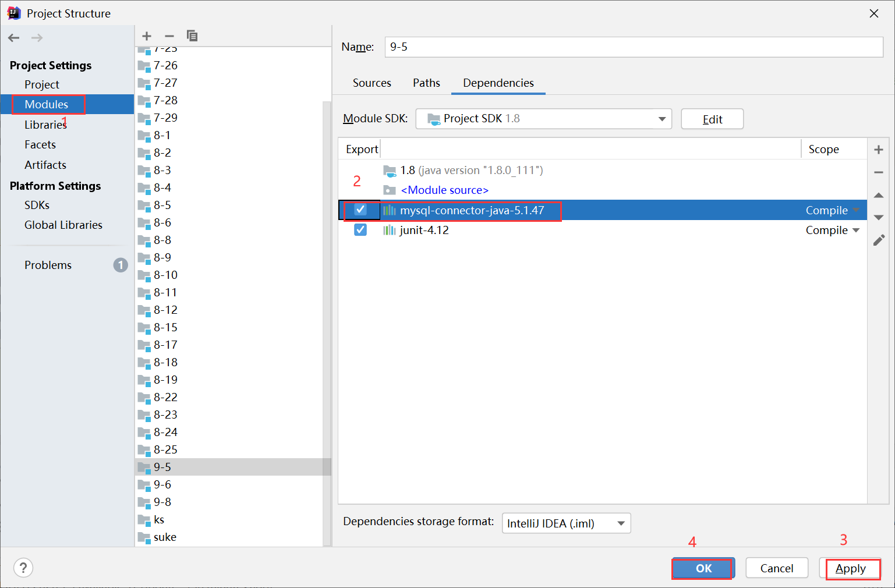Viewport: 895px width, 588px height.
Task: Click the Export column header
Action: (362, 149)
